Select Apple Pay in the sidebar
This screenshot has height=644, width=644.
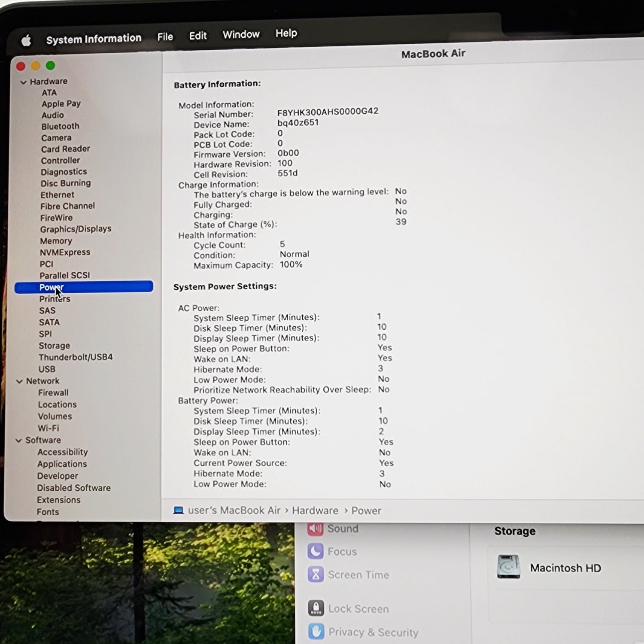coord(61,104)
